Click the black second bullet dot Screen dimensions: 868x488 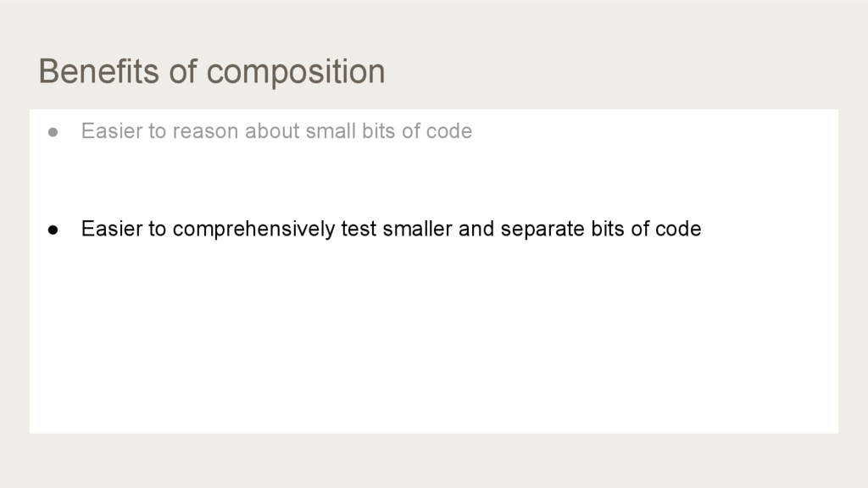(53, 230)
